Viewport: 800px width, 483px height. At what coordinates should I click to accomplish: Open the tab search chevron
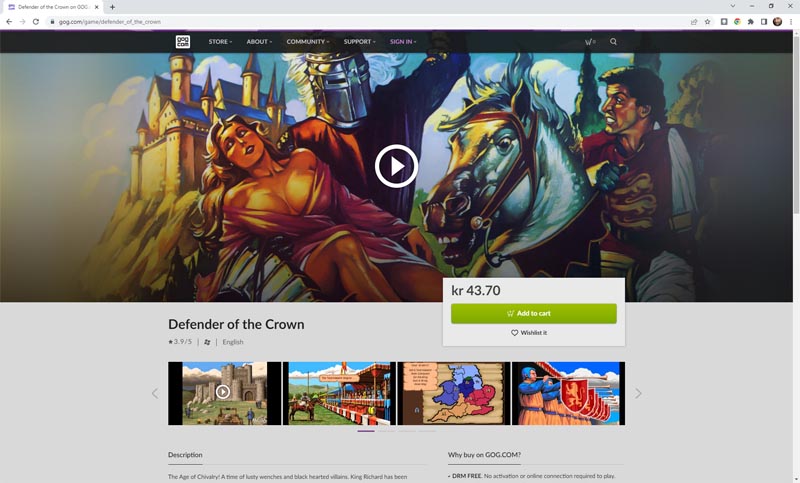(x=733, y=6)
